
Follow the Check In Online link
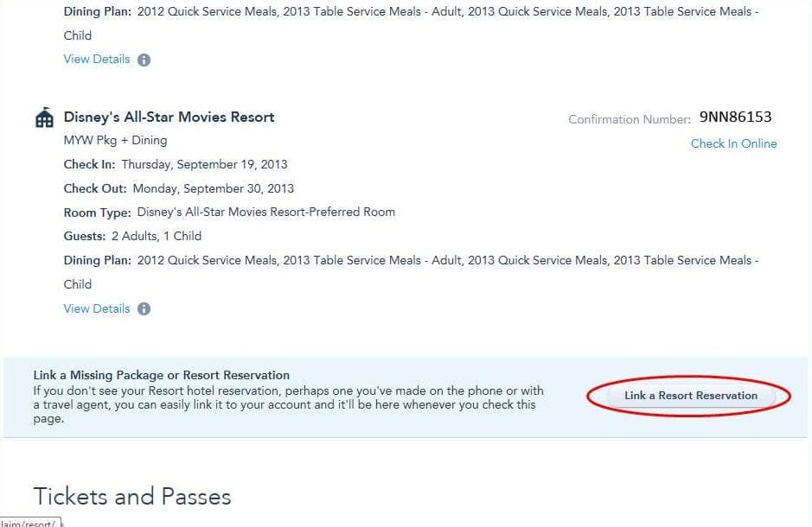[x=733, y=143]
